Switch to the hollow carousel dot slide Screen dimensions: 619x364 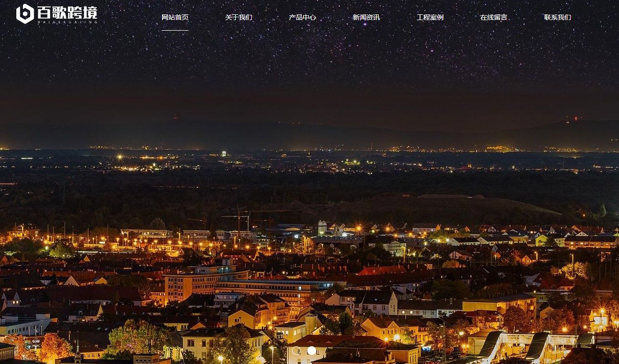point(296,351)
